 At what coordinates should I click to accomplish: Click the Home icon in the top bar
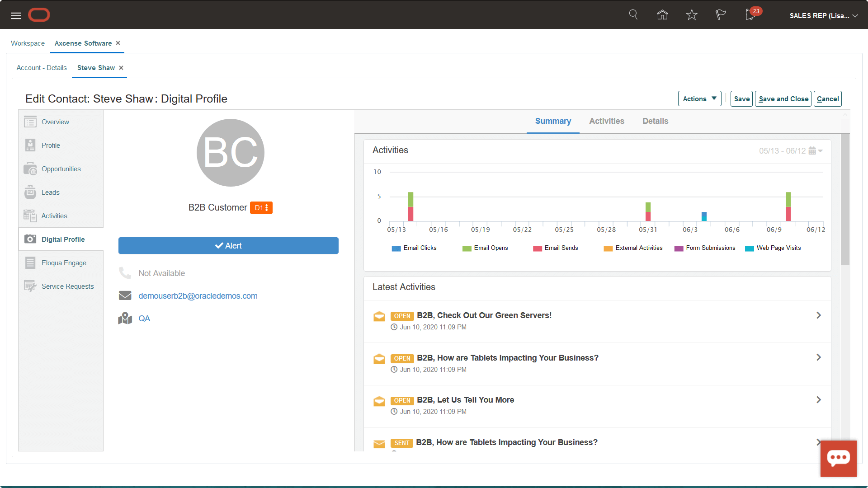(x=662, y=14)
